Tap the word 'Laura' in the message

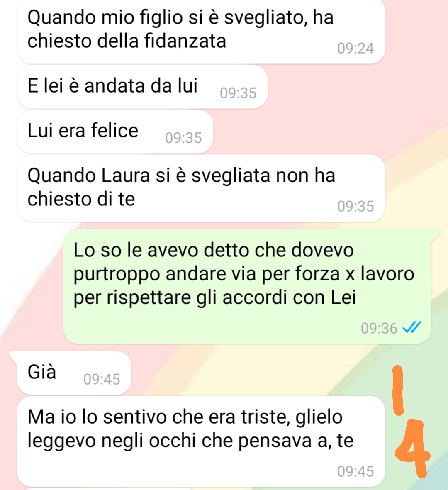point(126,176)
